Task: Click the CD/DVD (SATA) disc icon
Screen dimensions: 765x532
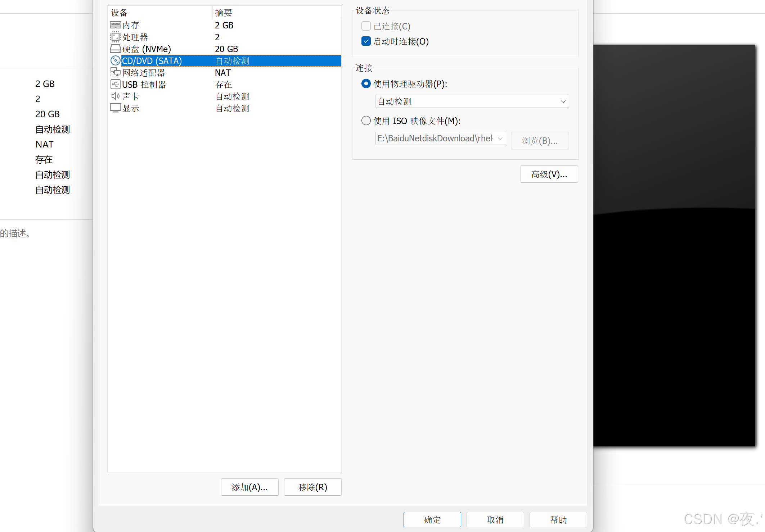Action: tap(115, 61)
